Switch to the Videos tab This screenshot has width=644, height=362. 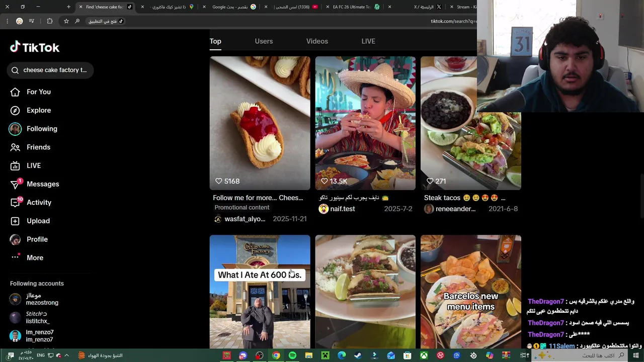click(317, 41)
